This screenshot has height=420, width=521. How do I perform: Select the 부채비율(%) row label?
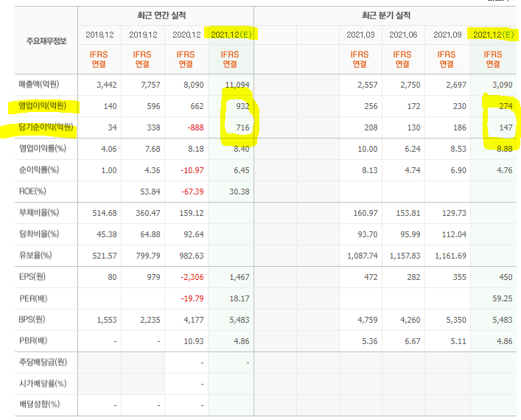pos(39,213)
